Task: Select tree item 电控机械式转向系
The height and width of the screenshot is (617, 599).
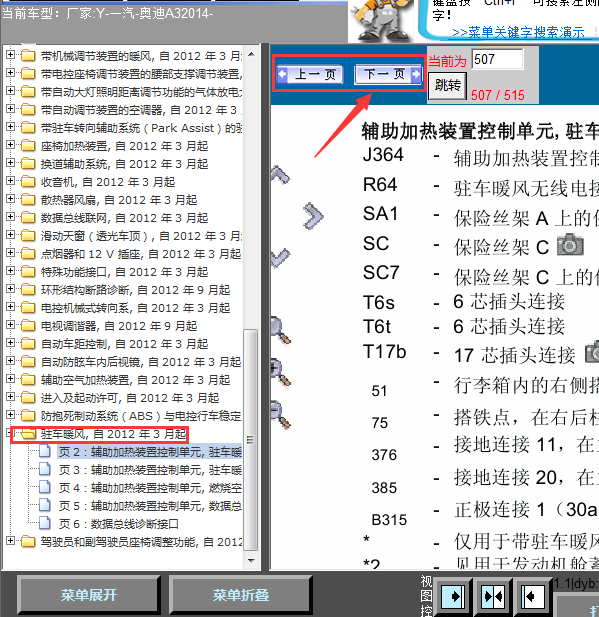Action: tap(135, 308)
